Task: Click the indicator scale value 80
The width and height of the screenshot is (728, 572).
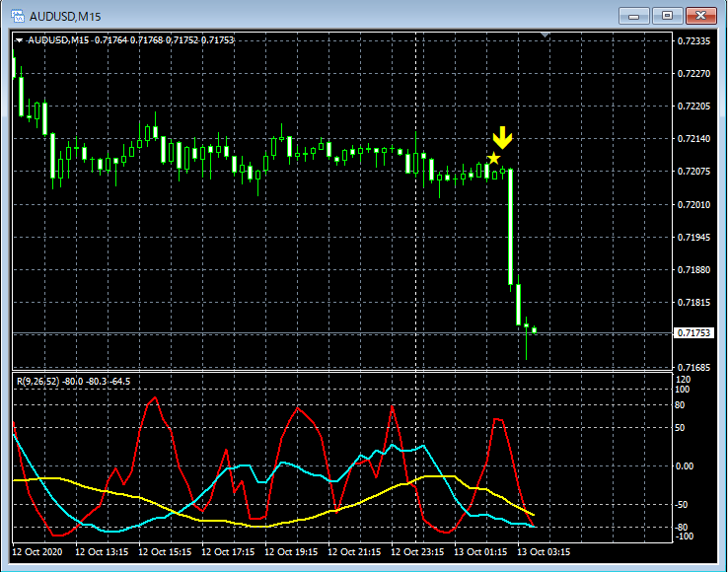Action: [680, 405]
